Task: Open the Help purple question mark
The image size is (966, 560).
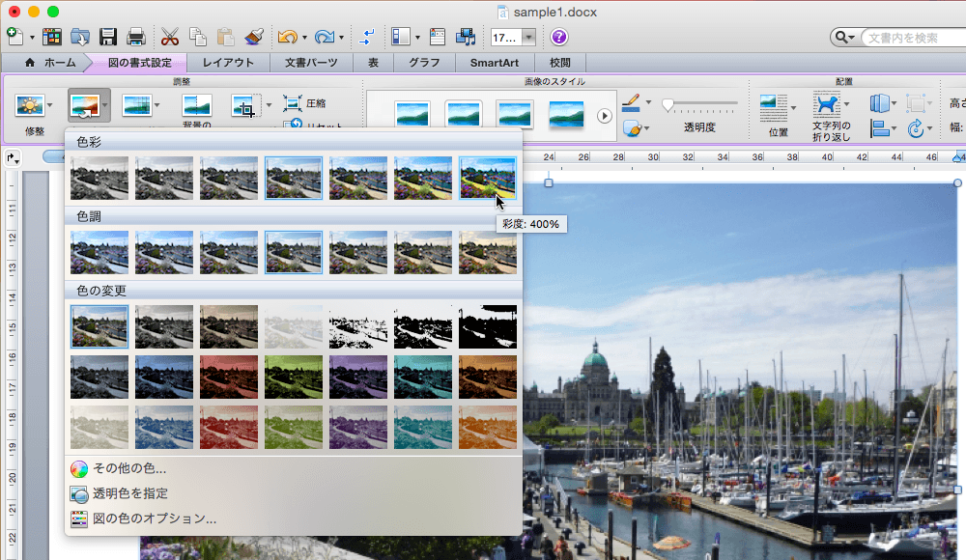Action: click(559, 38)
